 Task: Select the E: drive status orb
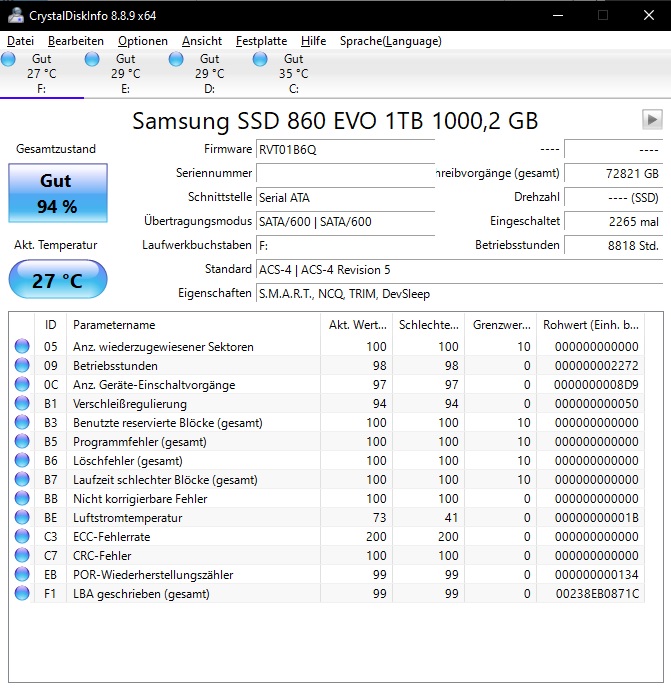click(92, 59)
